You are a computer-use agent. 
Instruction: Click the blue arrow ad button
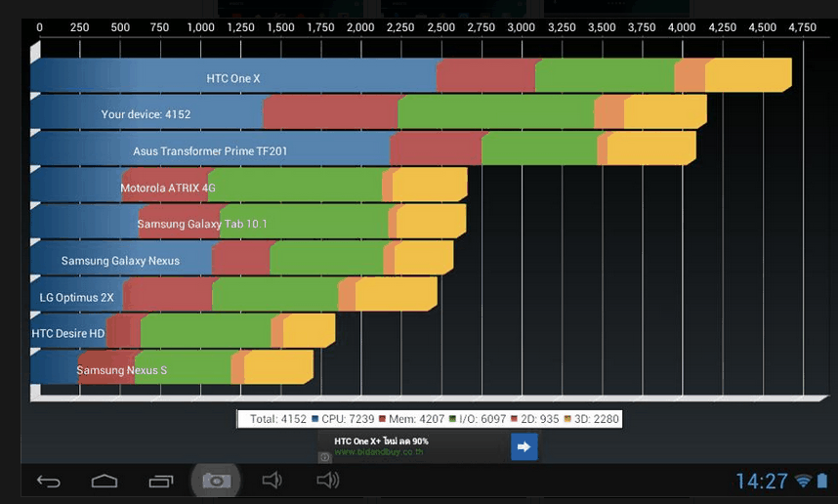click(x=524, y=446)
